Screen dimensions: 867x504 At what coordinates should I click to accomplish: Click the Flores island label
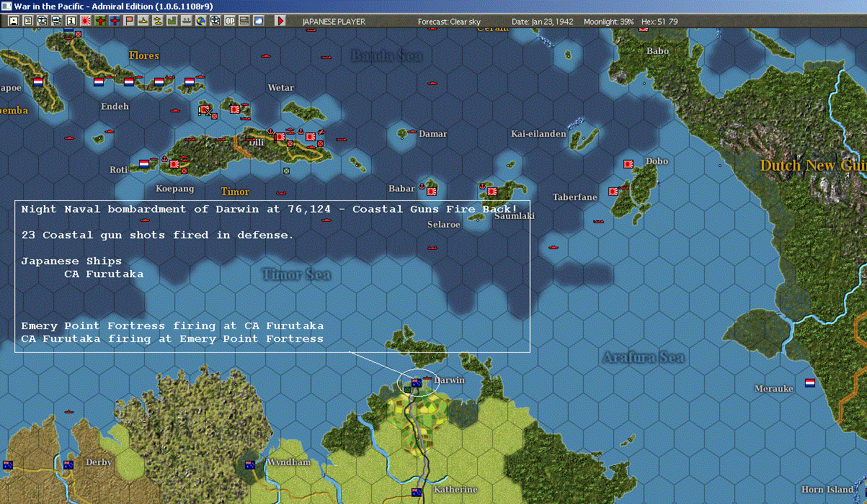tap(144, 55)
